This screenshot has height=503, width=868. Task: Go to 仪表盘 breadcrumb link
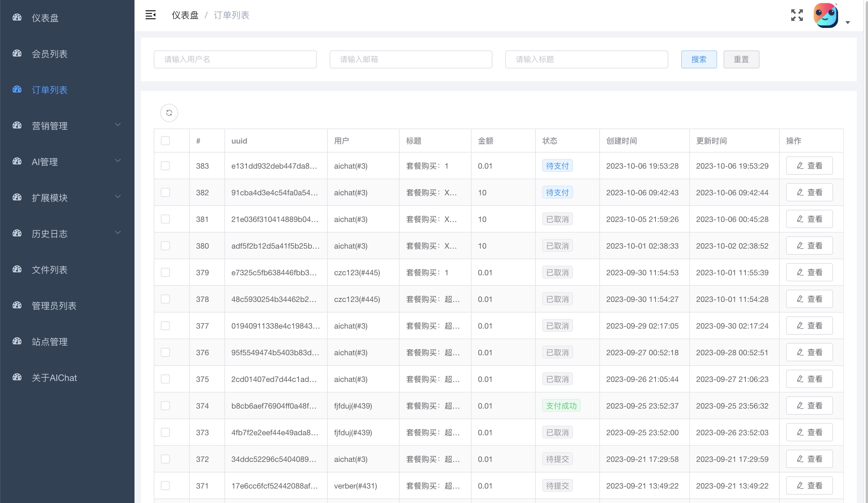(x=185, y=15)
